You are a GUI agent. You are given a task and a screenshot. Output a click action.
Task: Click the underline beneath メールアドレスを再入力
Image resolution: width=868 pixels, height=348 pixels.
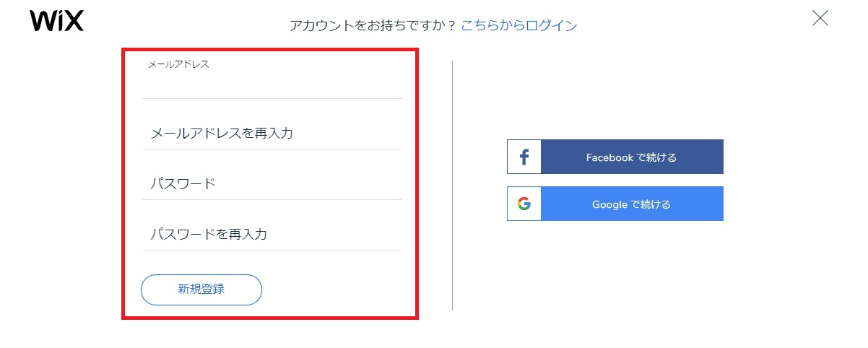[272, 149]
